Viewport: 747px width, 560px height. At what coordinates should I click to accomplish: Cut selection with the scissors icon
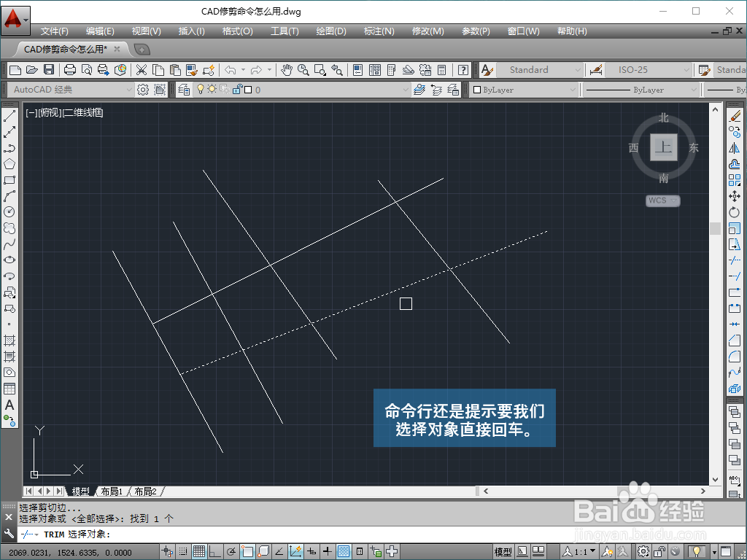(141, 70)
